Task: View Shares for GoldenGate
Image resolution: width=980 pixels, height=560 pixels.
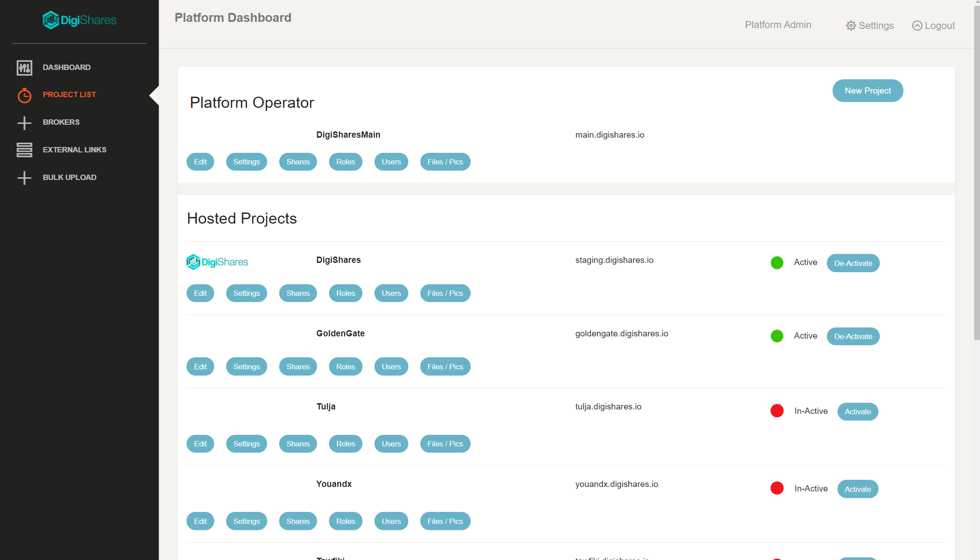Action: click(298, 367)
